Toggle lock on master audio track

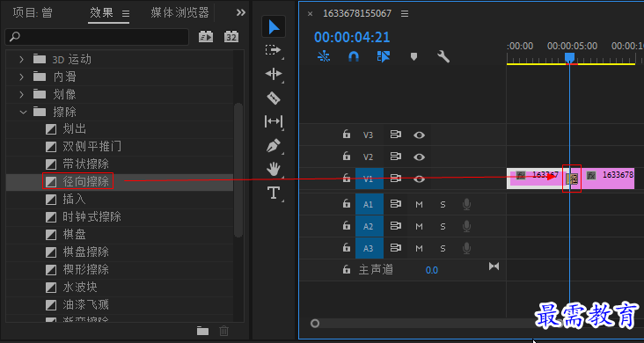[x=347, y=269]
